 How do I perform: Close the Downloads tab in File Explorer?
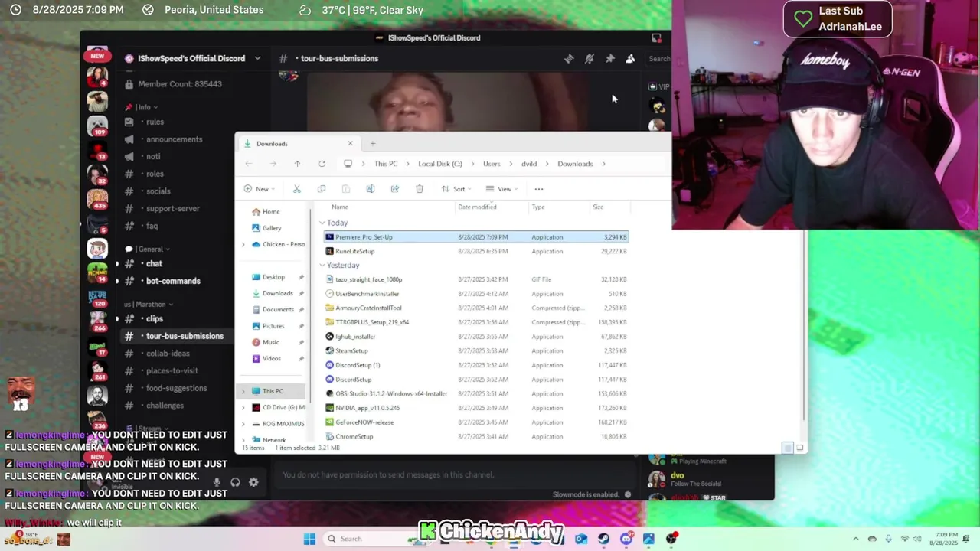click(351, 143)
